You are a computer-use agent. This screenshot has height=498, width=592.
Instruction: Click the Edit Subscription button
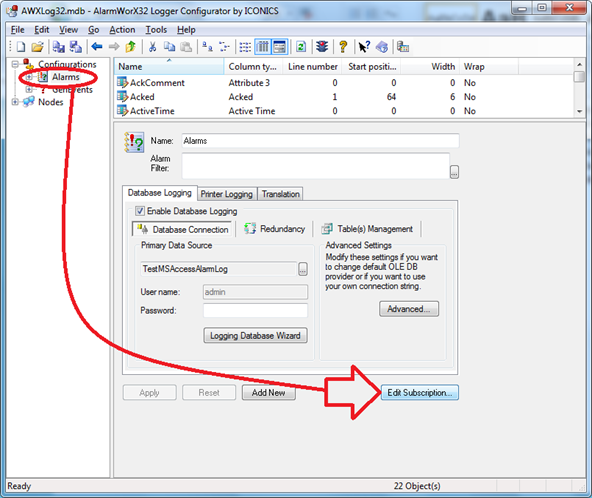click(x=419, y=393)
